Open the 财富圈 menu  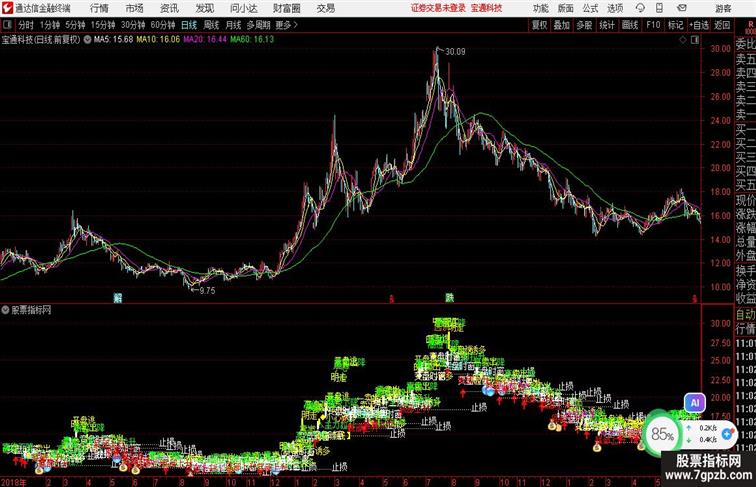(286, 8)
